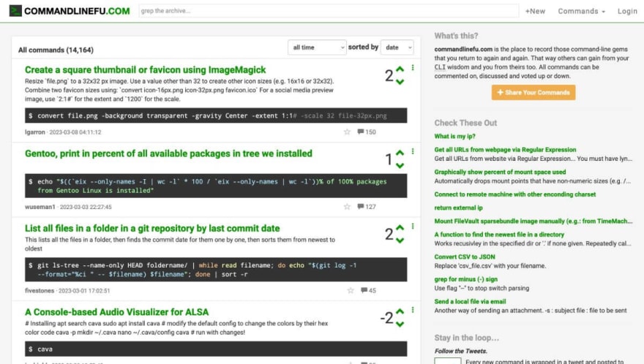Click +New in the top navigation
Screen dimensions: 644x364
535,11
